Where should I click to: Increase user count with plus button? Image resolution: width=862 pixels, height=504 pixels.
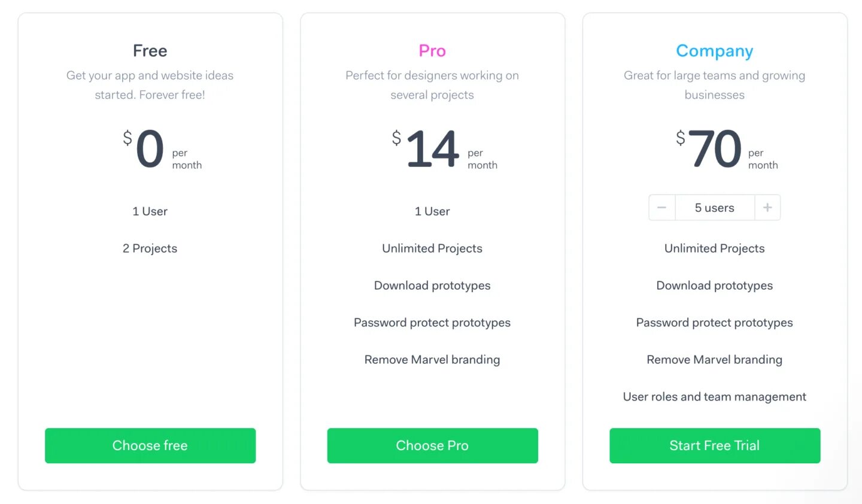click(767, 208)
